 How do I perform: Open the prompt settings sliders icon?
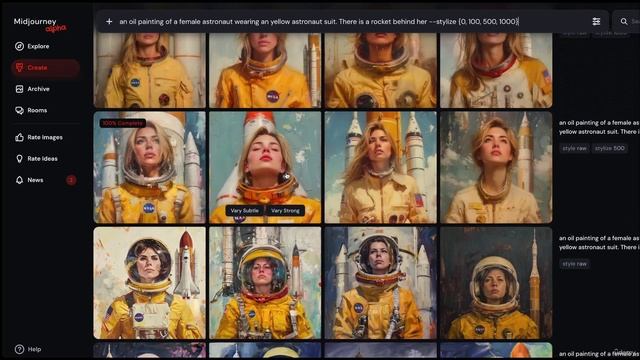click(x=596, y=22)
